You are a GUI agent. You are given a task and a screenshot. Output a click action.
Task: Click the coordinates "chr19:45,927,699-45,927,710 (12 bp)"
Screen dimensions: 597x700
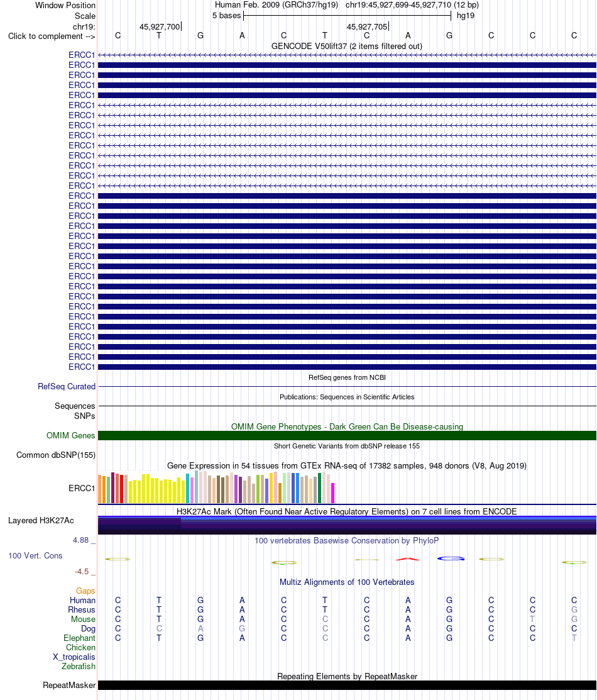tap(412, 5)
